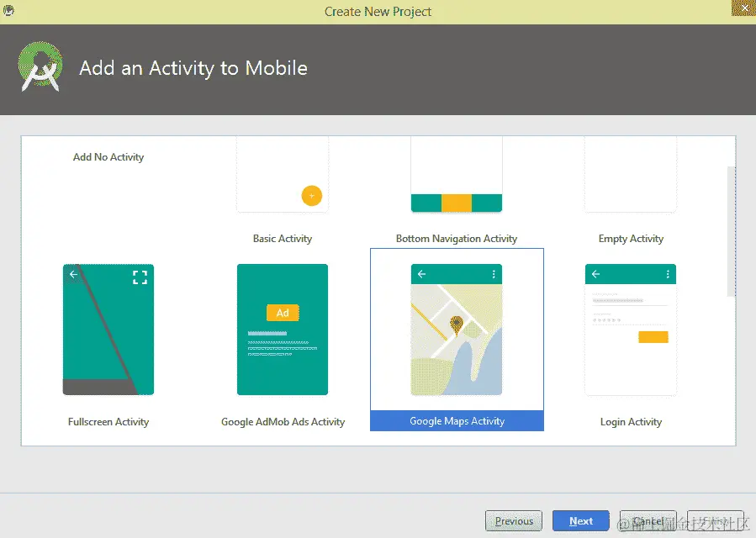
Task: Click the overflow dots in Login Activity preview
Action: click(668, 274)
